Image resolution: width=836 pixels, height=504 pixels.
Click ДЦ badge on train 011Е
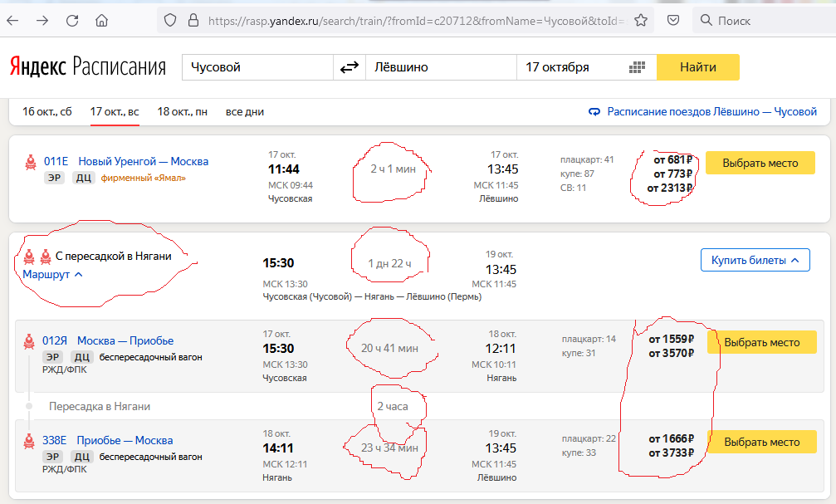(x=83, y=178)
